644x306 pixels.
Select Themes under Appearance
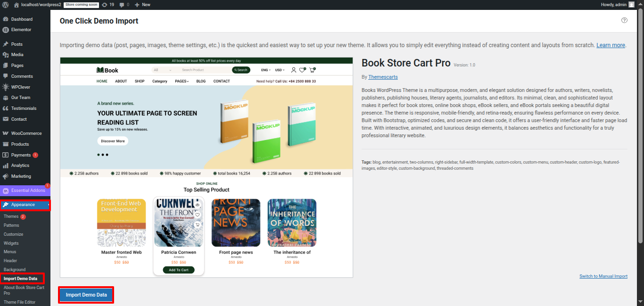11,216
